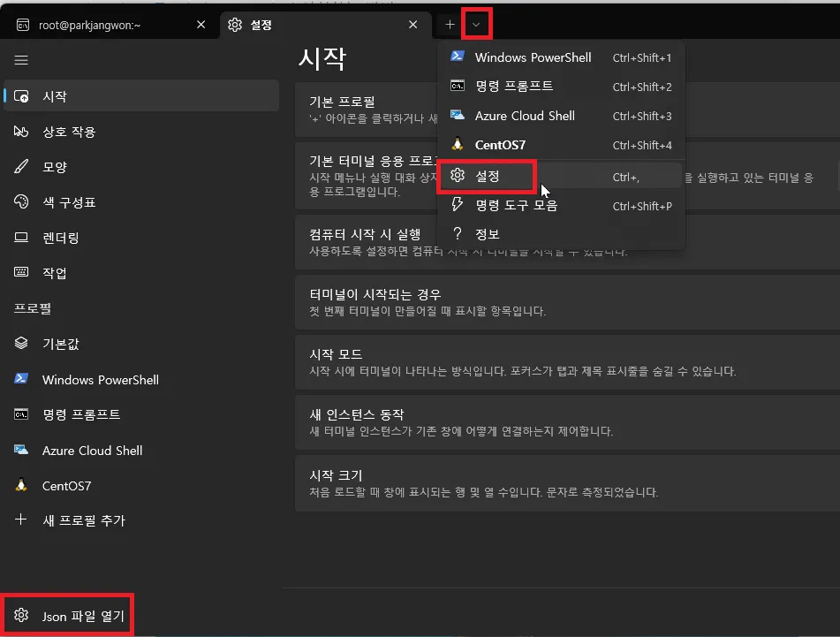
Task: Toggle the new-tab dropdown chevron
Action: [x=476, y=25]
